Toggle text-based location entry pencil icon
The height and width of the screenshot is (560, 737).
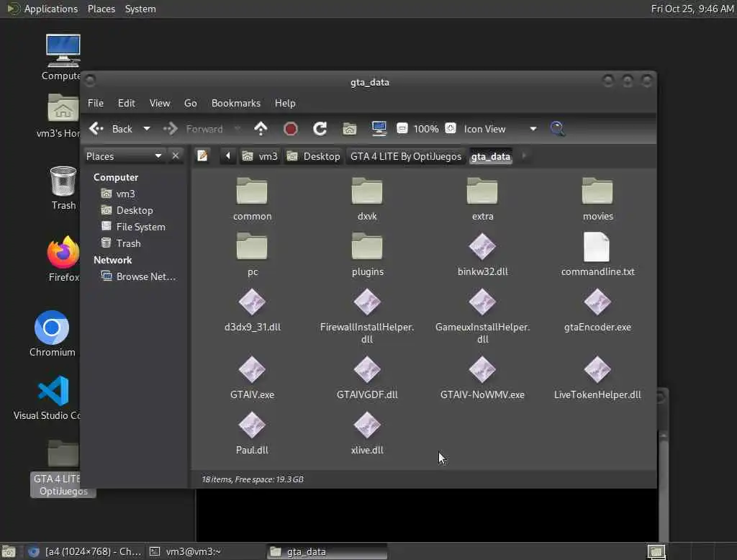coord(202,155)
